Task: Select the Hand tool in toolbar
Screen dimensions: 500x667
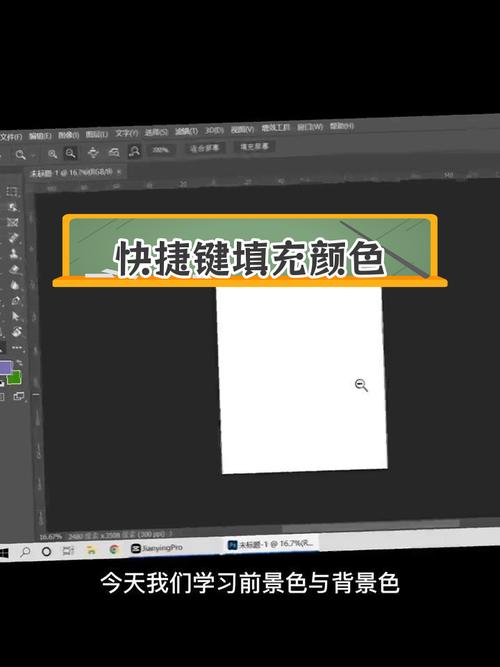Action: coord(17,332)
